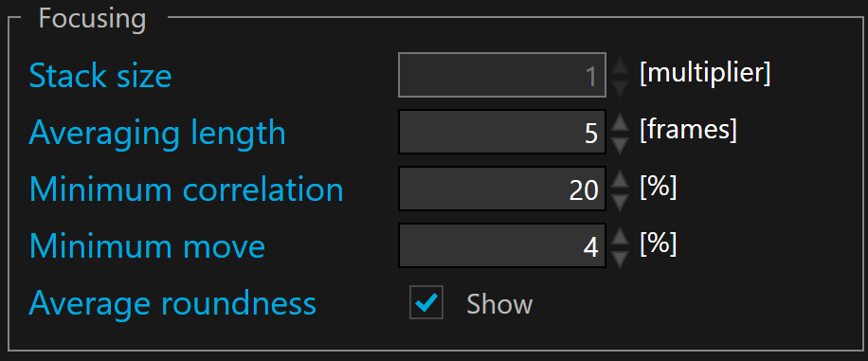Image resolution: width=868 pixels, height=361 pixels.
Task: Decrease Averaging length with the down arrow
Action: pyautogui.click(x=620, y=145)
